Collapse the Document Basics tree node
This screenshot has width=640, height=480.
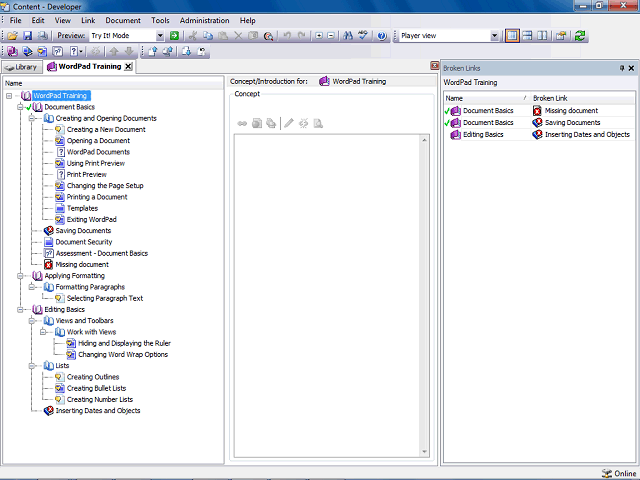click(20, 107)
